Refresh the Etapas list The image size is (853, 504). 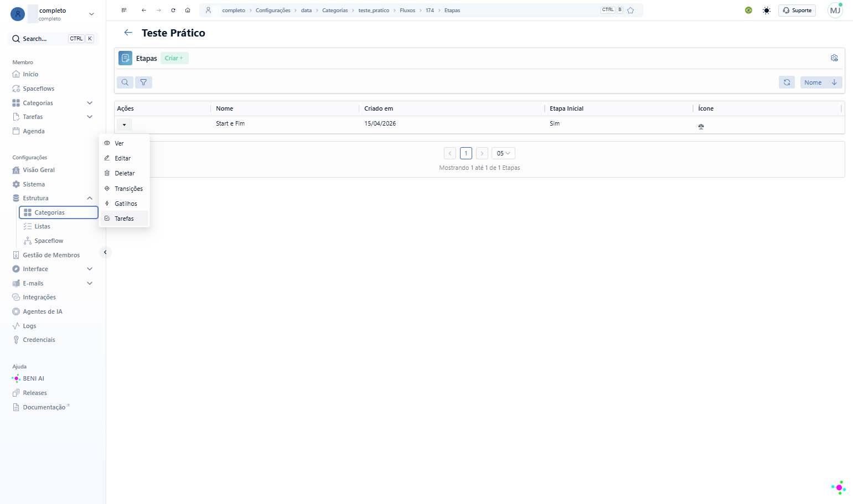[787, 82]
